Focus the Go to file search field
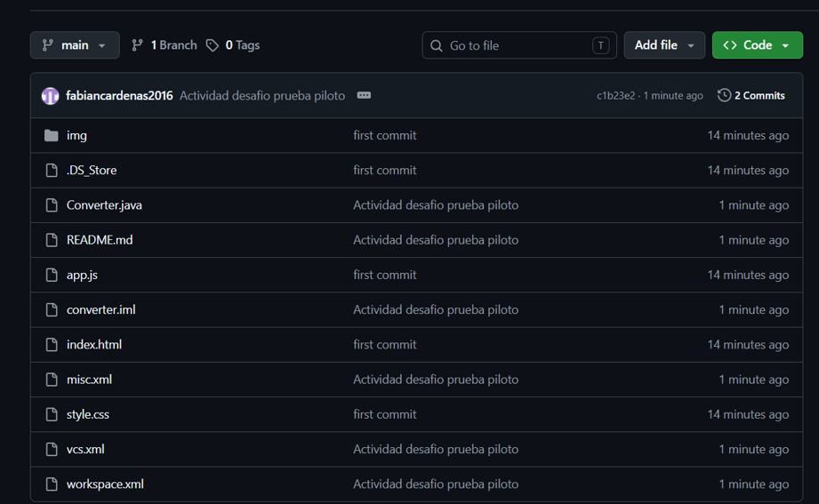 click(x=519, y=45)
